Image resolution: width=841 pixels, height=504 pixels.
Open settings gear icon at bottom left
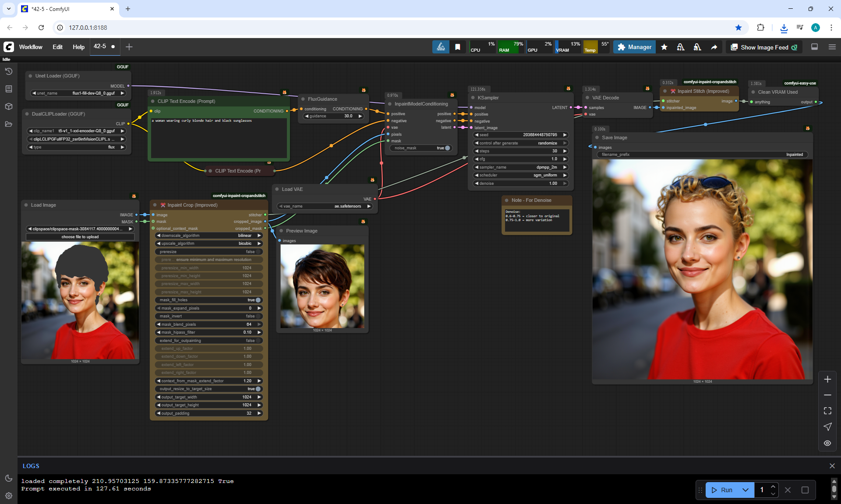8,496
